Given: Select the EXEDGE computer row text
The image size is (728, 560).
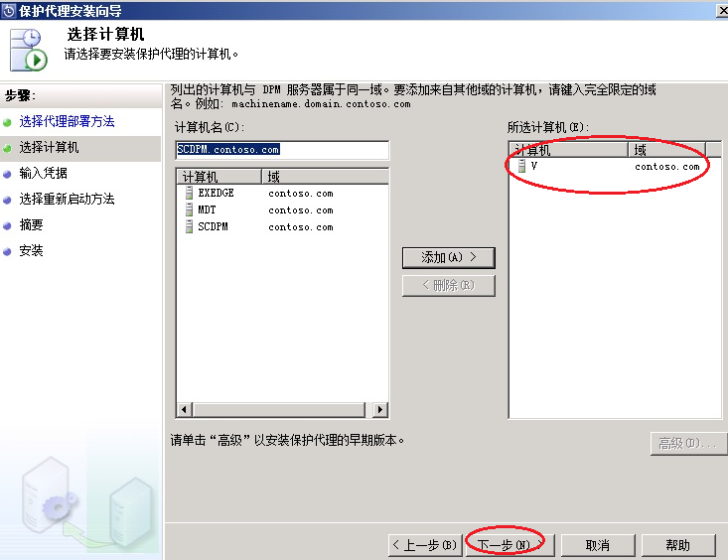Looking at the screenshot, I should tap(216, 193).
